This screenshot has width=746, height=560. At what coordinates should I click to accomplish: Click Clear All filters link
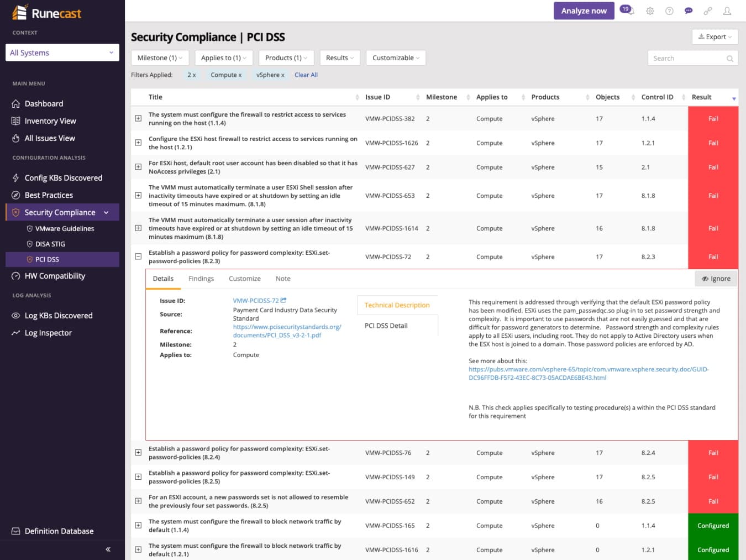point(306,75)
